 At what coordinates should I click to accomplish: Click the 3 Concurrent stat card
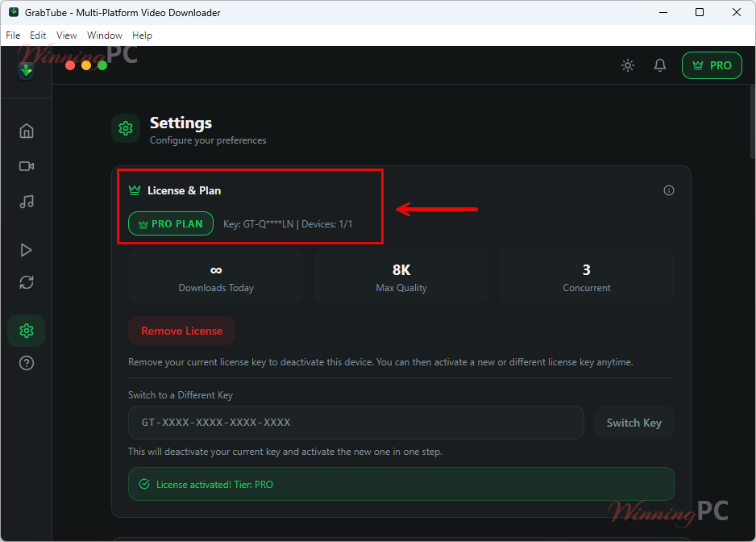[x=586, y=276]
